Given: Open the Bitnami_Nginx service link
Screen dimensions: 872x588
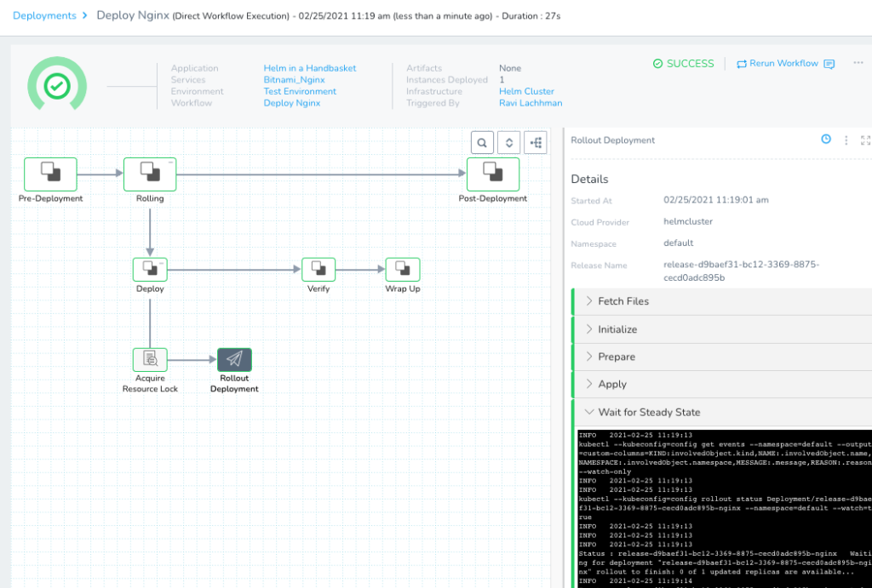Looking at the screenshot, I should (294, 79).
